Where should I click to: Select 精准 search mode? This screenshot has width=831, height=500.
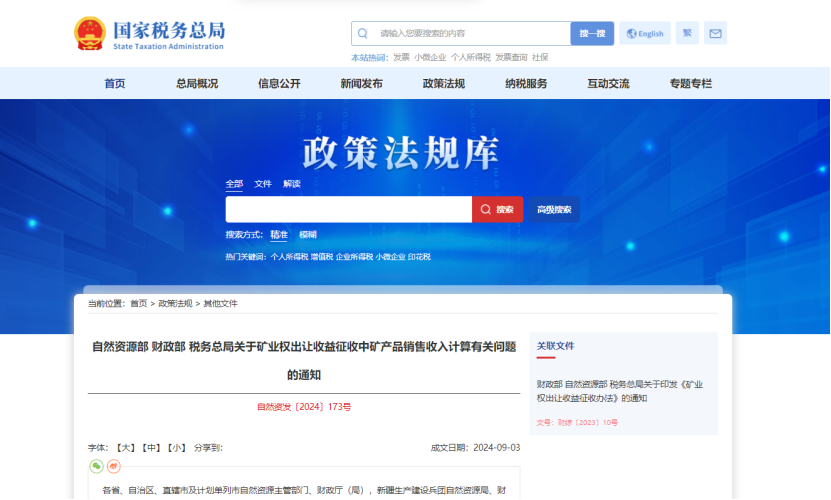278,234
